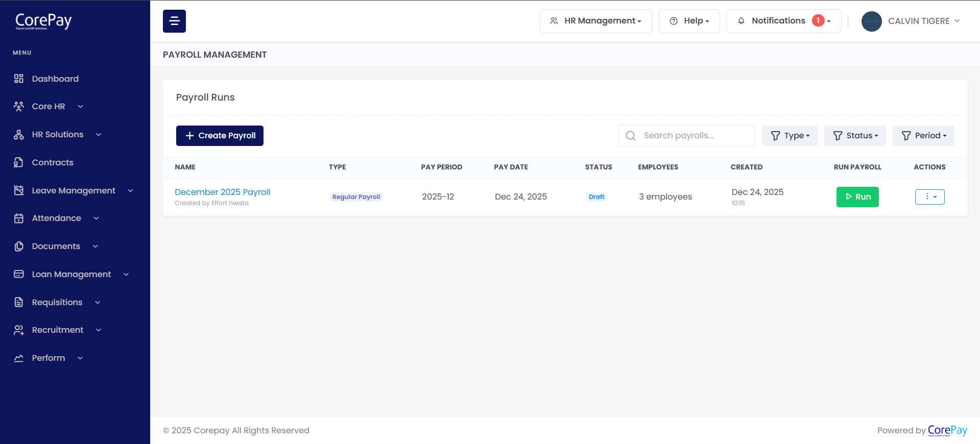Image resolution: width=980 pixels, height=444 pixels.
Task: Click the search magnifier icon
Action: tap(631, 136)
